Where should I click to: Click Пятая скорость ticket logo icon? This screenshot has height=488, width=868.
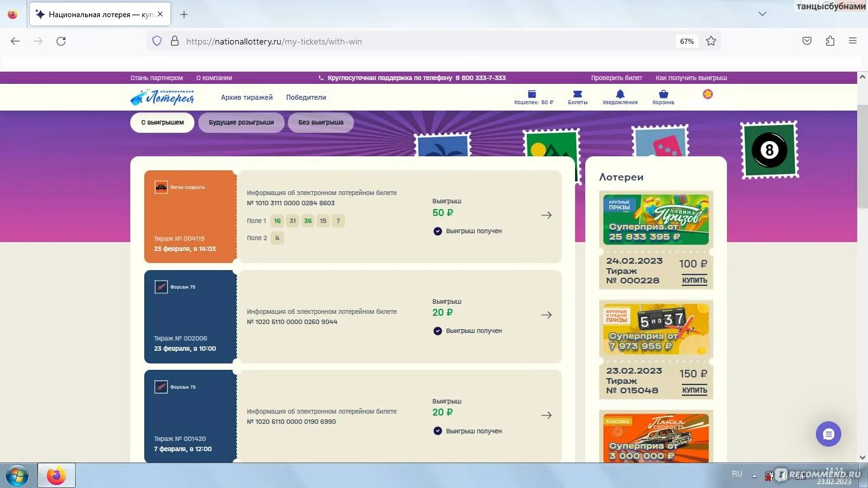pos(161,187)
